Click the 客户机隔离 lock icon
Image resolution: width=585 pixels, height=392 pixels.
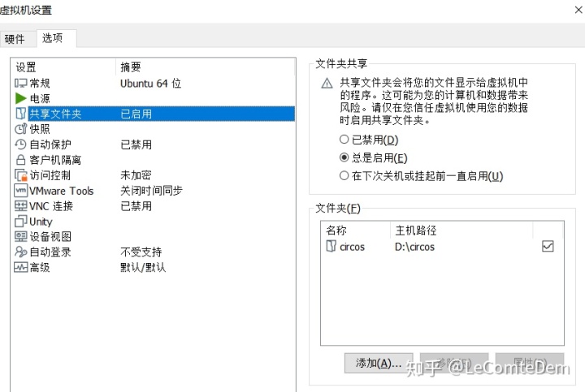point(20,160)
